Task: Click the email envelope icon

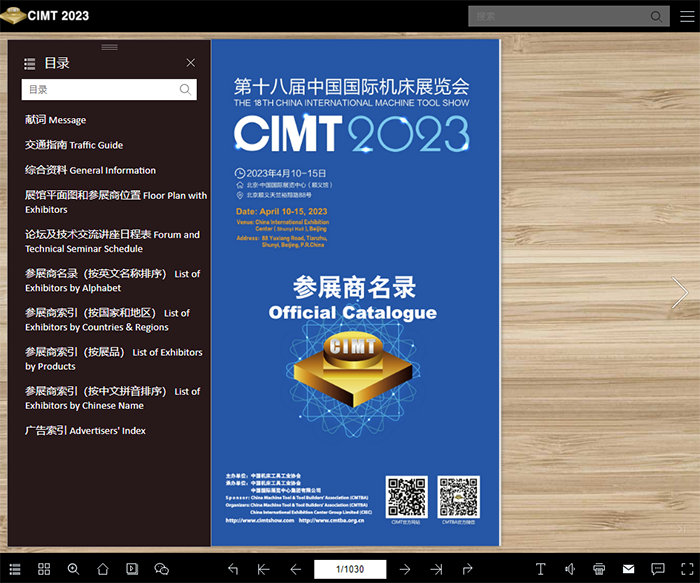Action: coord(629,569)
